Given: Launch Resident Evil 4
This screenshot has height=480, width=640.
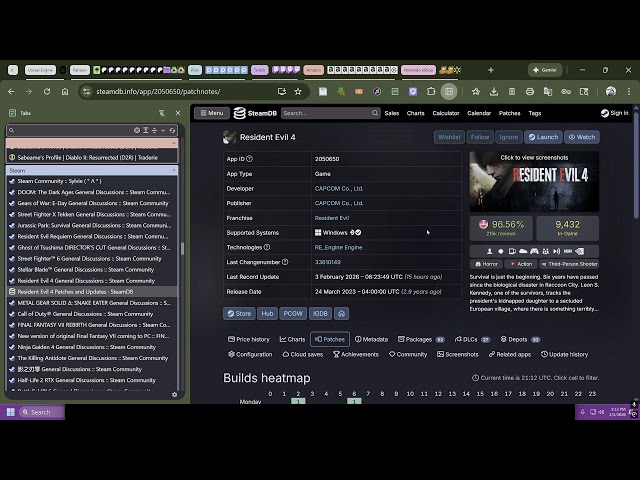Looking at the screenshot, I should coord(543,137).
